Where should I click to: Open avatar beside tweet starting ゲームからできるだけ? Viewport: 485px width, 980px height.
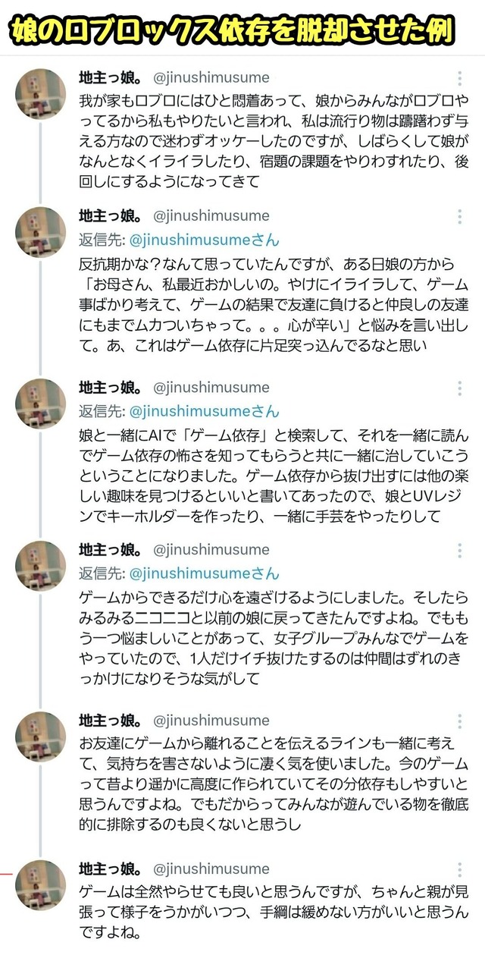pos(41,566)
